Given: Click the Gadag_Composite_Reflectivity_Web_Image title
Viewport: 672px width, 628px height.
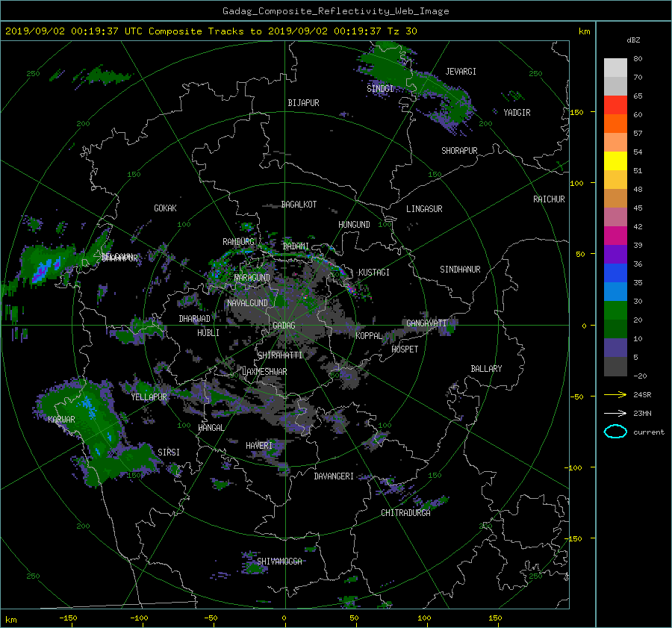Looking at the screenshot, I should [335, 11].
